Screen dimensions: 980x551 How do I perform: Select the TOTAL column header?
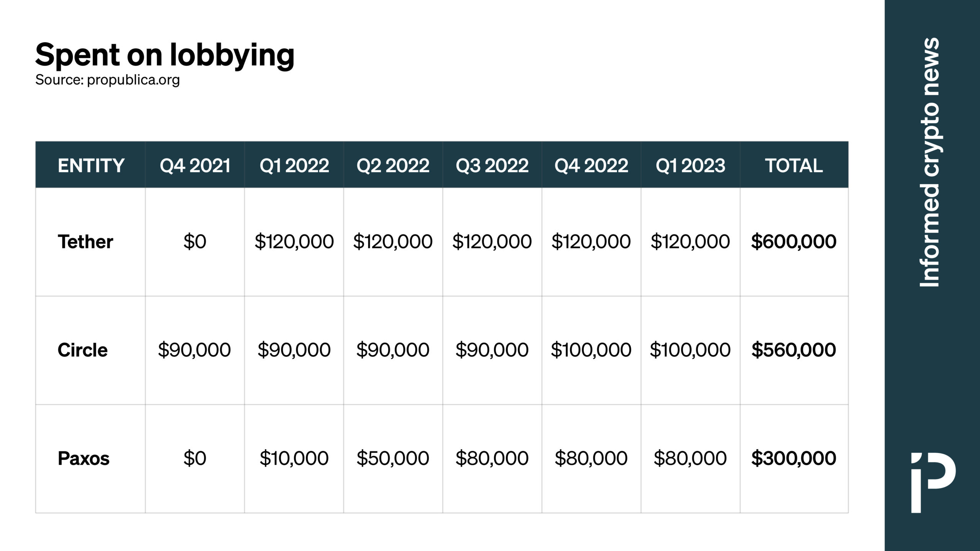[x=794, y=165]
